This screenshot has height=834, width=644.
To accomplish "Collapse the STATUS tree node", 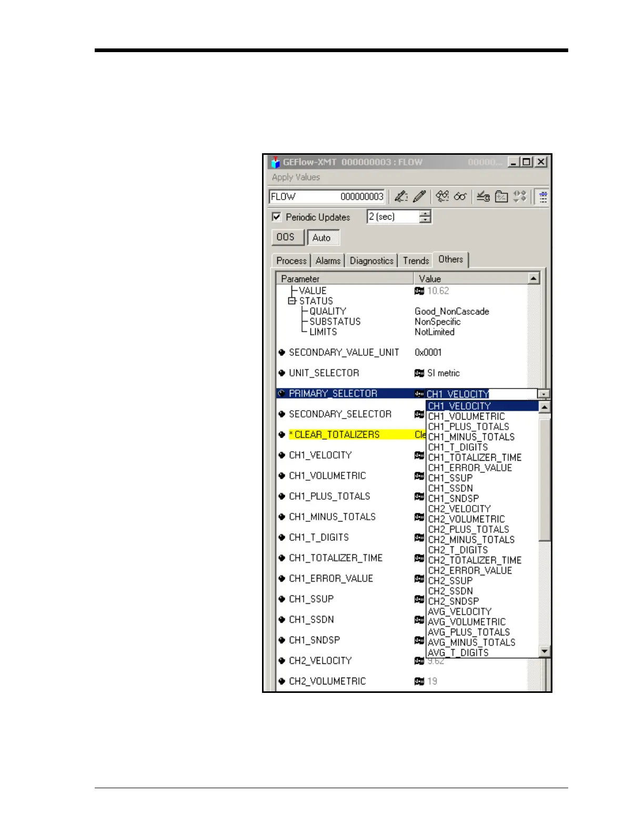I will [291, 301].
